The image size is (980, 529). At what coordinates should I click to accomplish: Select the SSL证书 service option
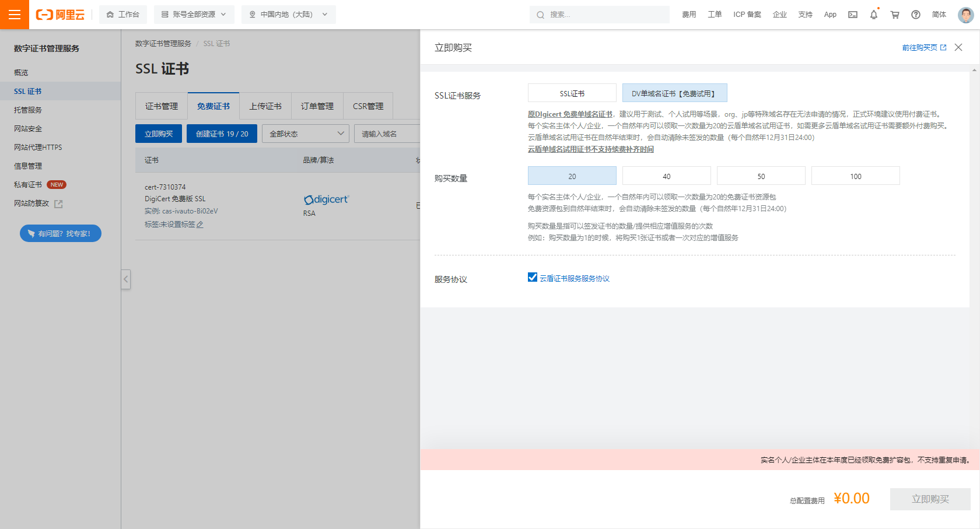pyautogui.click(x=572, y=93)
